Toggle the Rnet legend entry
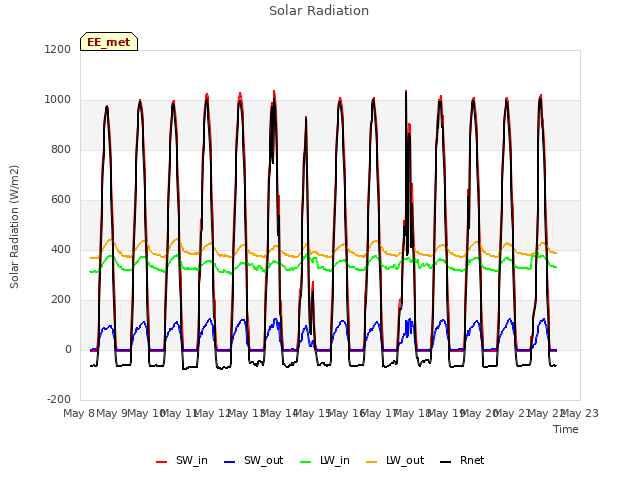This screenshot has width=640, height=480. click(462, 461)
